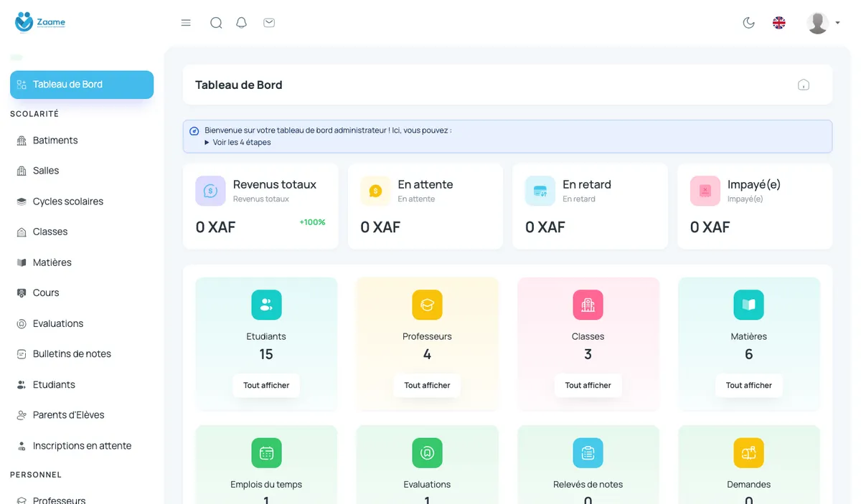Click the En retard 0 XAF amount
This screenshot has height=504, width=861.
pos(545,227)
